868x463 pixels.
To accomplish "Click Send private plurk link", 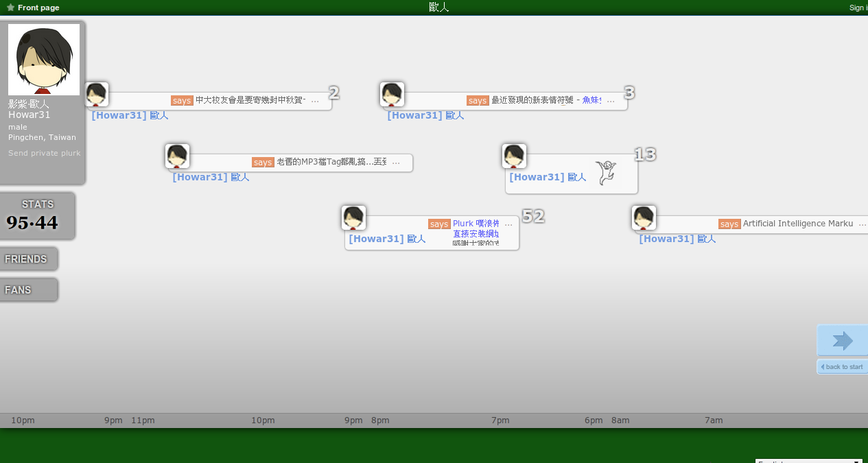I will (x=44, y=153).
